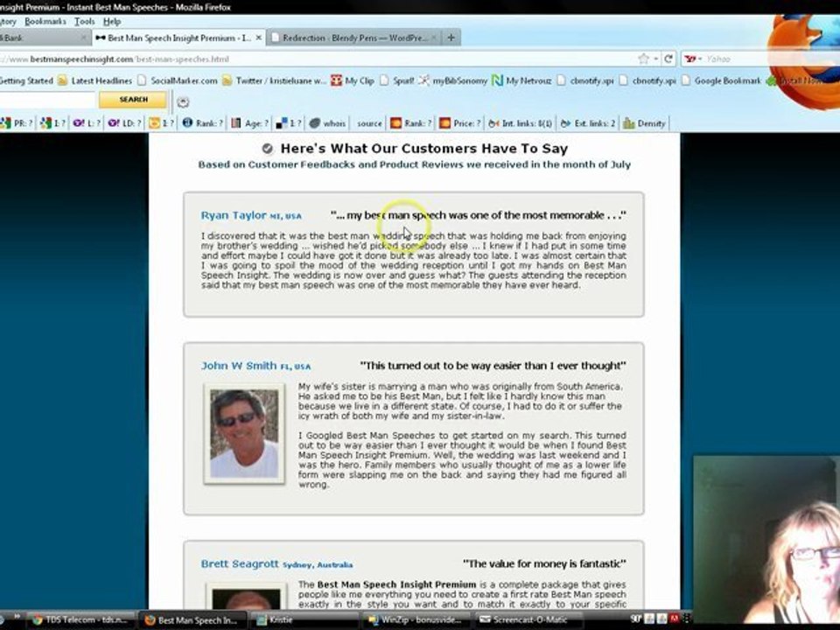Click Int. links count in SEO toolbar

[x=520, y=123]
